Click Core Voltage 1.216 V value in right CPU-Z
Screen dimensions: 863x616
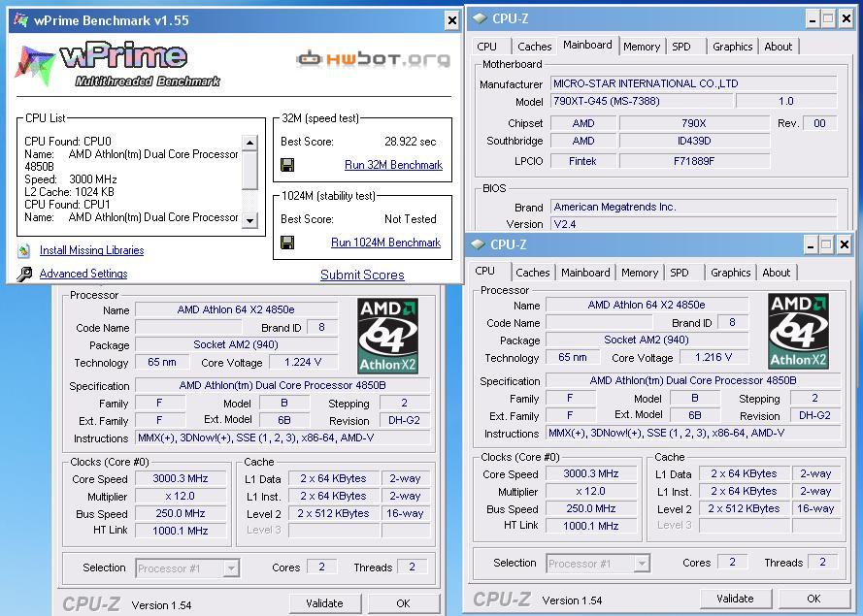tap(714, 357)
